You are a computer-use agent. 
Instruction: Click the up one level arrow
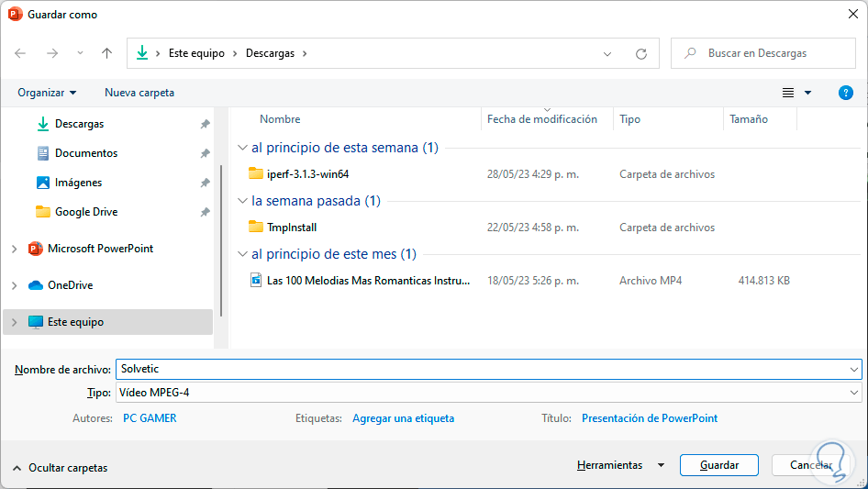(x=106, y=53)
